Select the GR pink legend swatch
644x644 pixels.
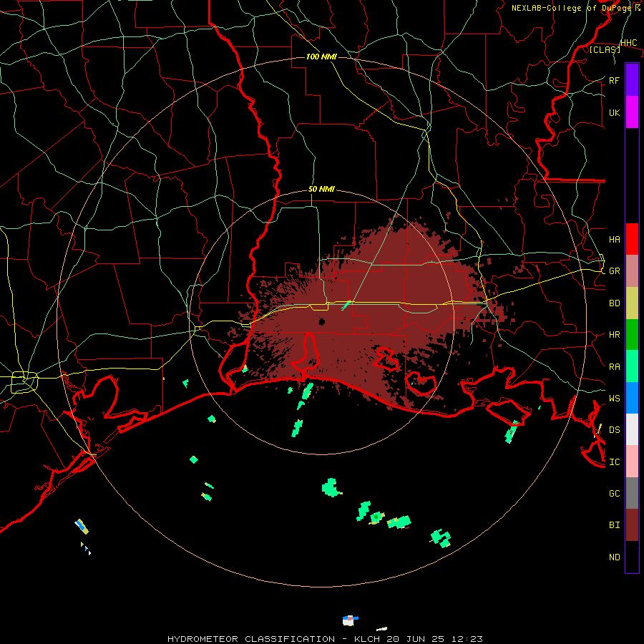(632, 271)
